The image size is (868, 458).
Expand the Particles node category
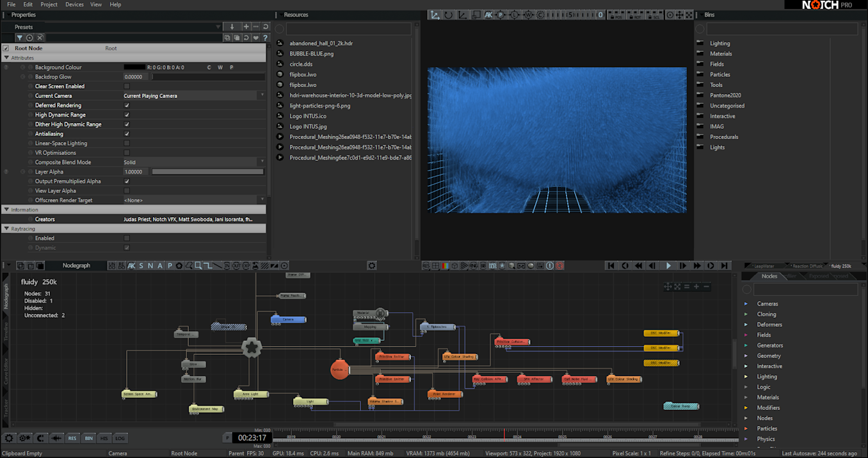746,429
